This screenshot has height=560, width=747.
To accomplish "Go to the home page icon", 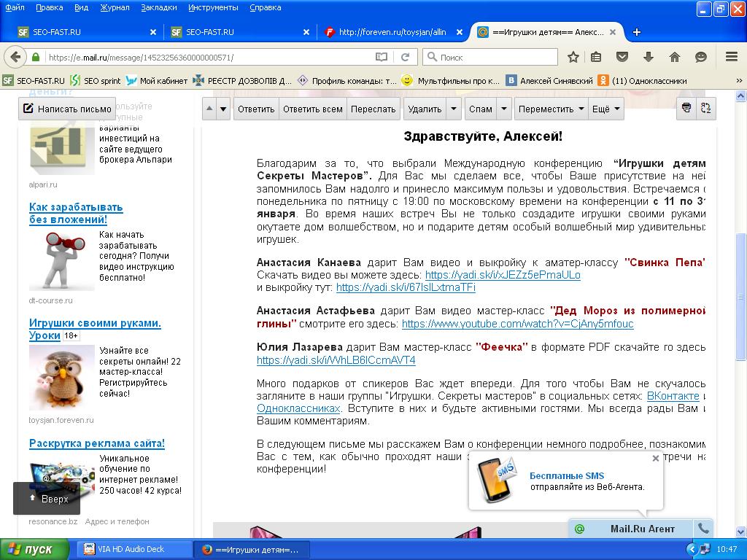I will tap(675, 57).
